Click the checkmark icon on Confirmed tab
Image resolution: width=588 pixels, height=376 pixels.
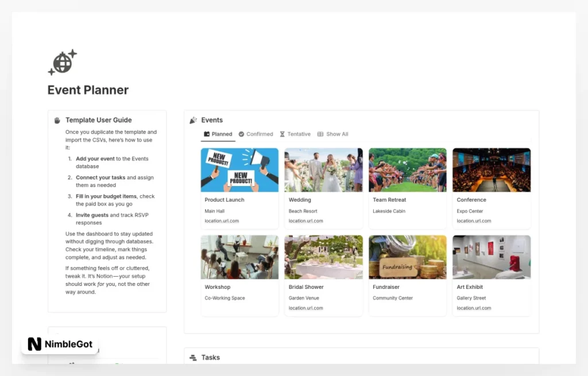pyautogui.click(x=241, y=134)
